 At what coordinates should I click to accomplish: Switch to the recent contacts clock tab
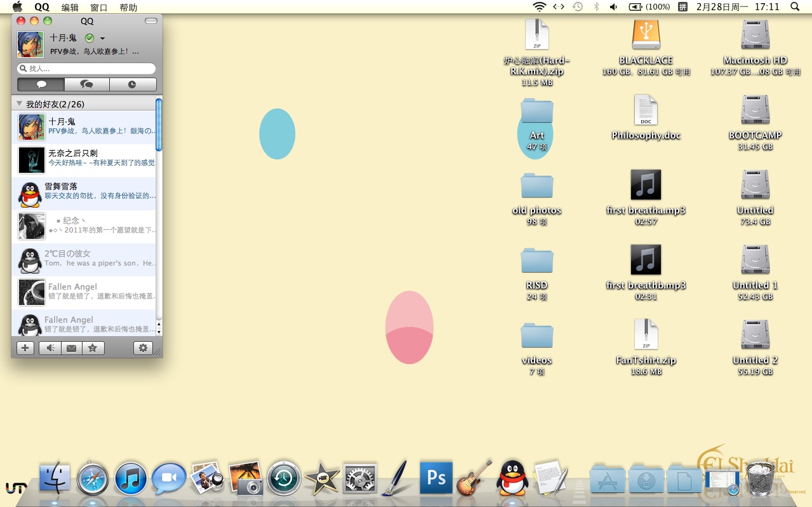[133, 84]
